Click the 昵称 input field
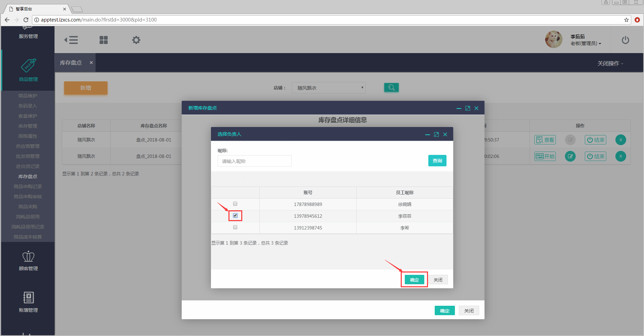The height and width of the screenshot is (336, 644). (254, 161)
